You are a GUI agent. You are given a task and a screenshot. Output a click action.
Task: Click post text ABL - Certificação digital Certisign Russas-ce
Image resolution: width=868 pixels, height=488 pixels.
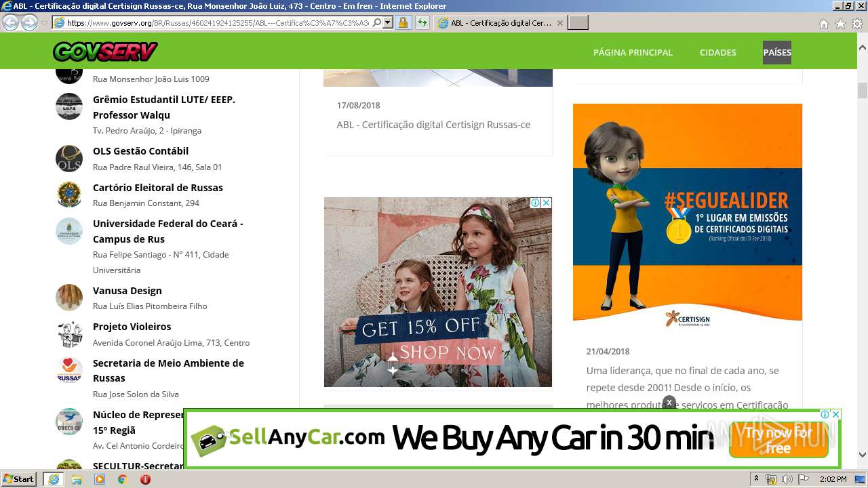[x=433, y=125]
